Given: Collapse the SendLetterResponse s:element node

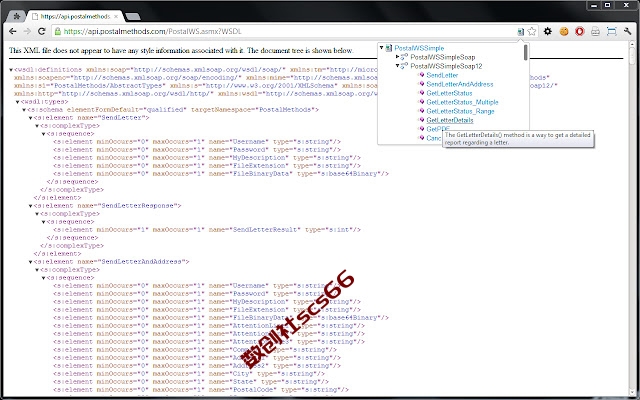Looking at the screenshot, I should 31,206.
